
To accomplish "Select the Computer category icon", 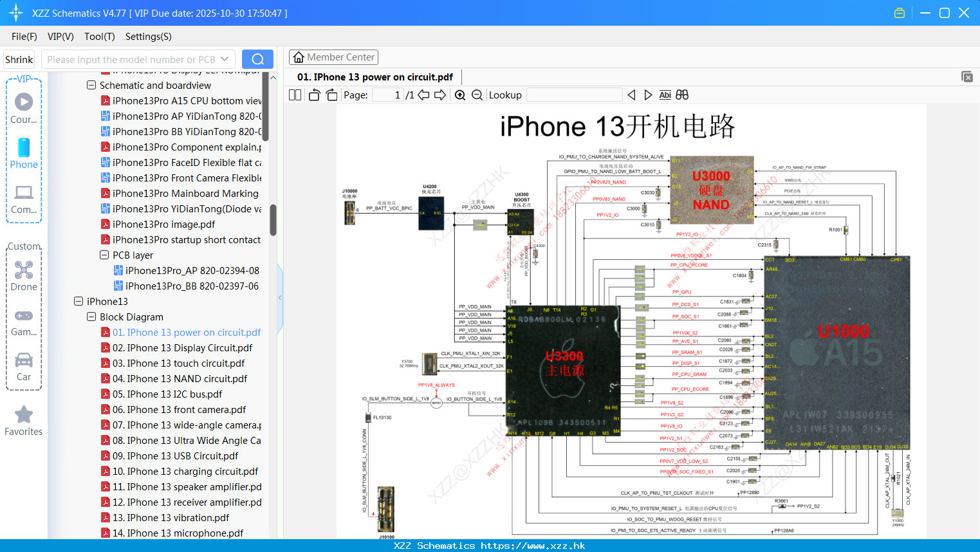I will [24, 199].
